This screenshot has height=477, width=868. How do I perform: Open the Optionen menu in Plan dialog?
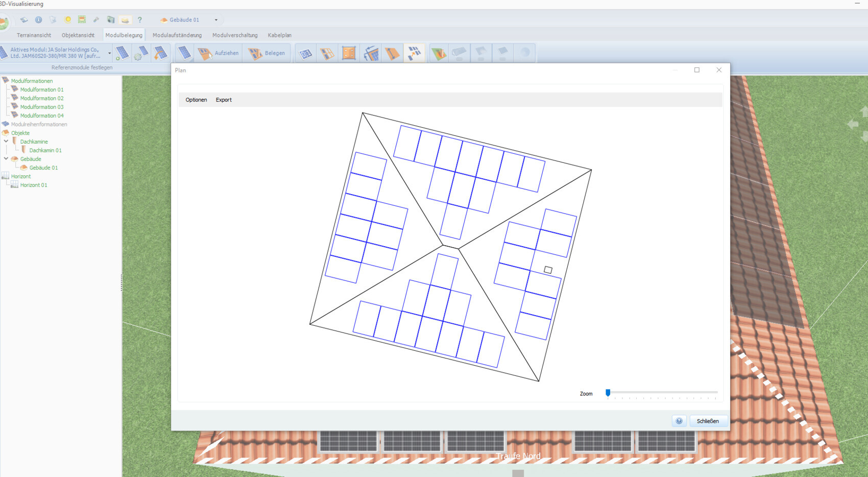click(x=196, y=100)
